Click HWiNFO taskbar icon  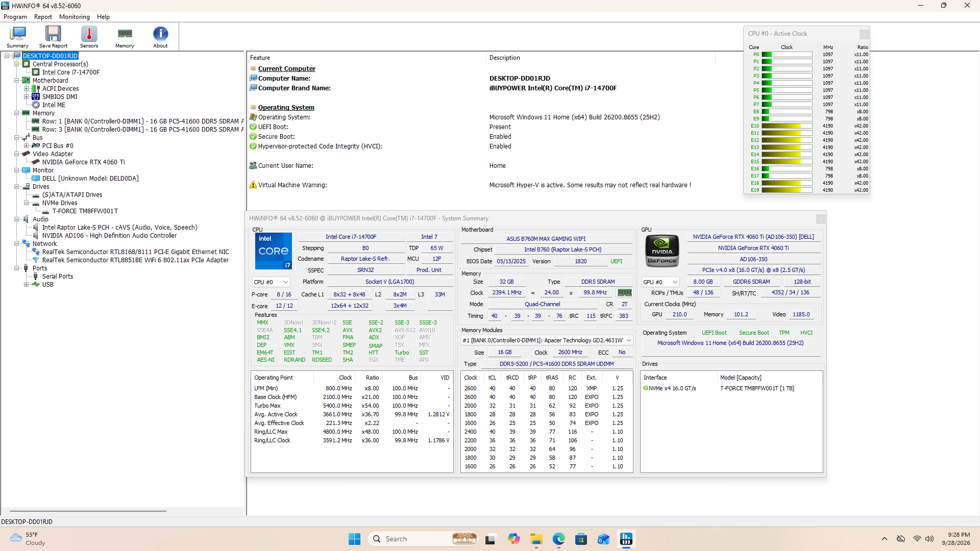(x=626, y=539)
